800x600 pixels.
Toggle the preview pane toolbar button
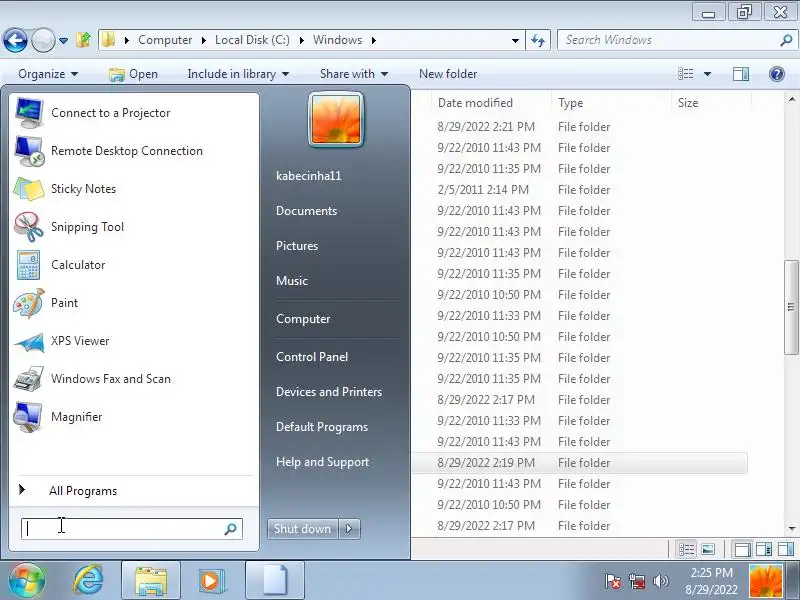741,74
